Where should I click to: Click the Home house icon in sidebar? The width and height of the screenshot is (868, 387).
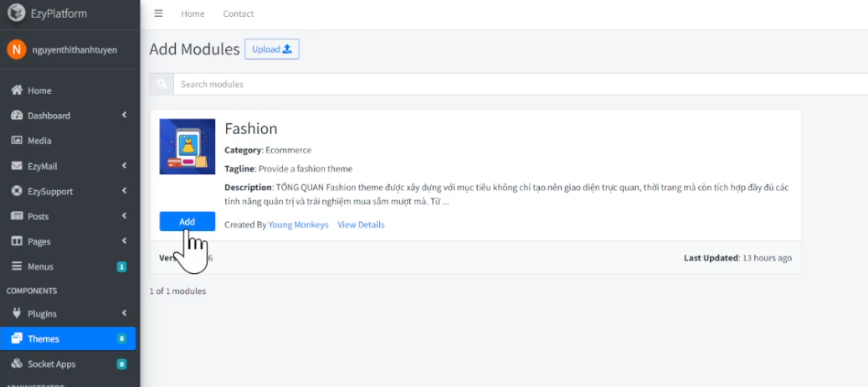(16, 90)
